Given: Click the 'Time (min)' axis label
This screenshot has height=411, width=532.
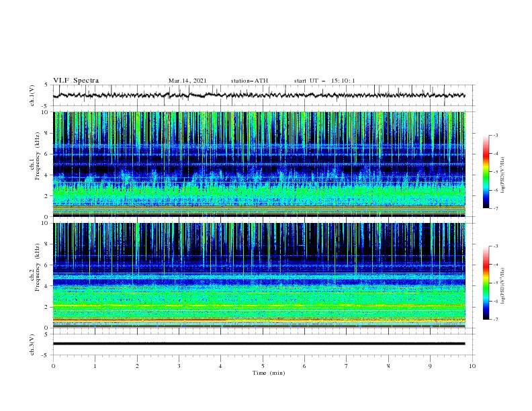Looking at the screenshot, I should pyautogui.click(x=269, y=373).
